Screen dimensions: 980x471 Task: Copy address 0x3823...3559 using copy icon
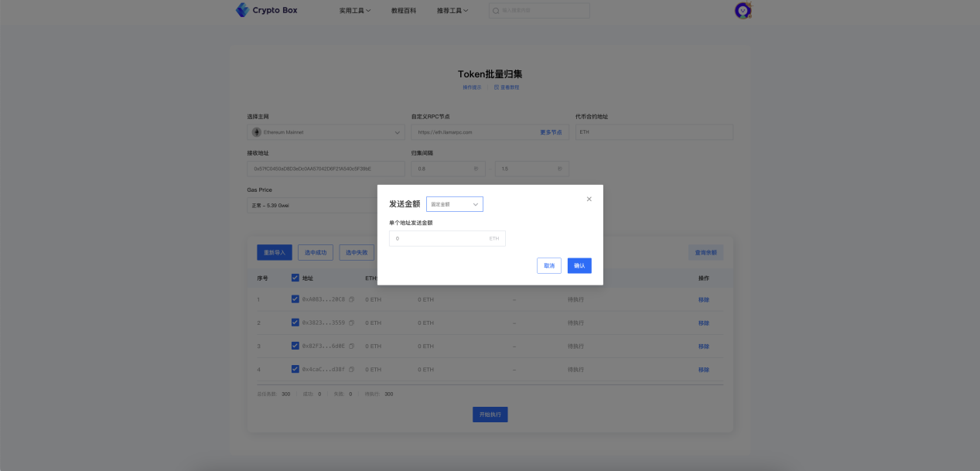coord(351,323)
